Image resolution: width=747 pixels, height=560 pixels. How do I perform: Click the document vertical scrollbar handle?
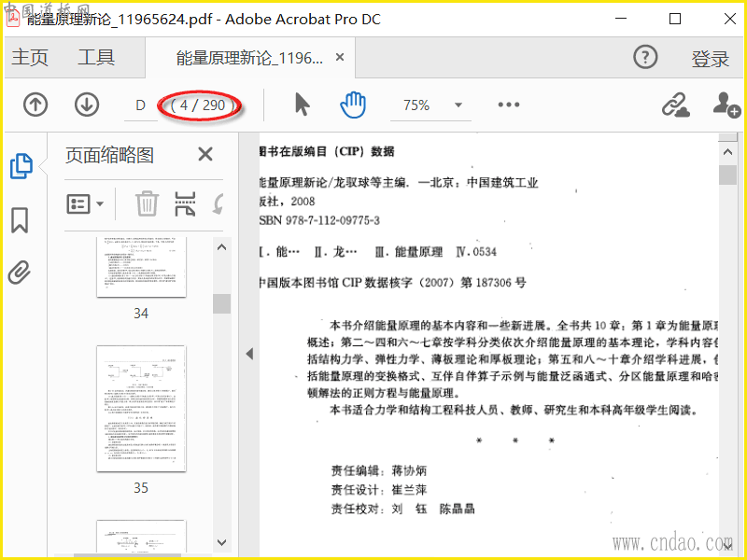click(x=727, y=175)
